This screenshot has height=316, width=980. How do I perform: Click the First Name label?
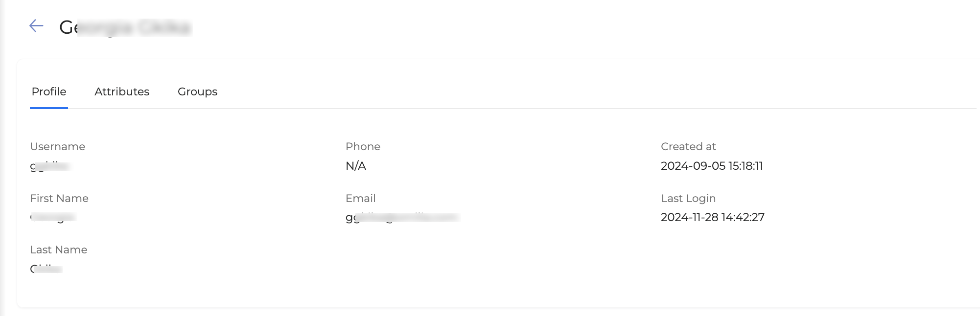point(59,198)
